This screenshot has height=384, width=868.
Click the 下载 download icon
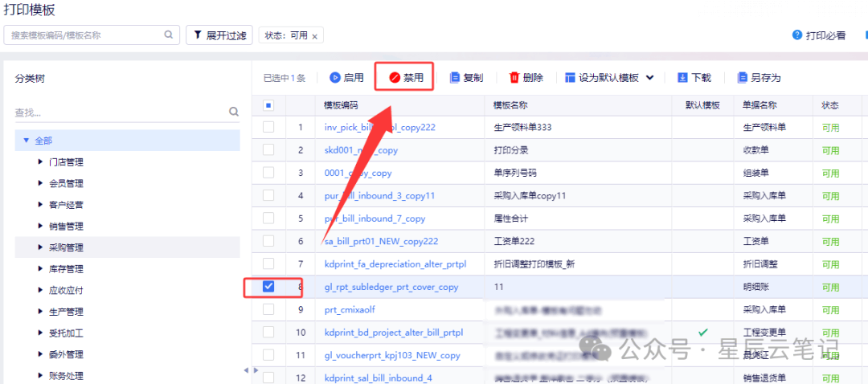[682, 78]
